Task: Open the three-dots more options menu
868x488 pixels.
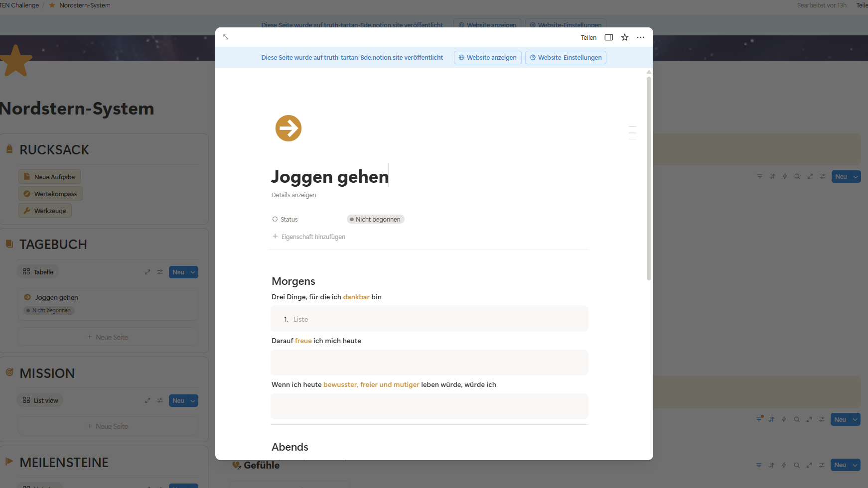Action: (x=640, y=37)
